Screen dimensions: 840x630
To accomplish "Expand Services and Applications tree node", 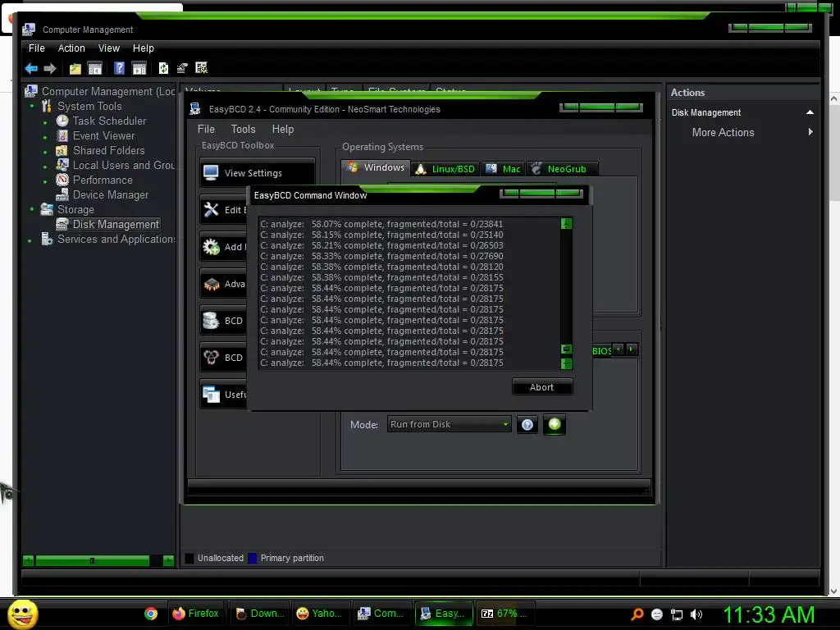I will pyautogui.click(x=30, y=240).
